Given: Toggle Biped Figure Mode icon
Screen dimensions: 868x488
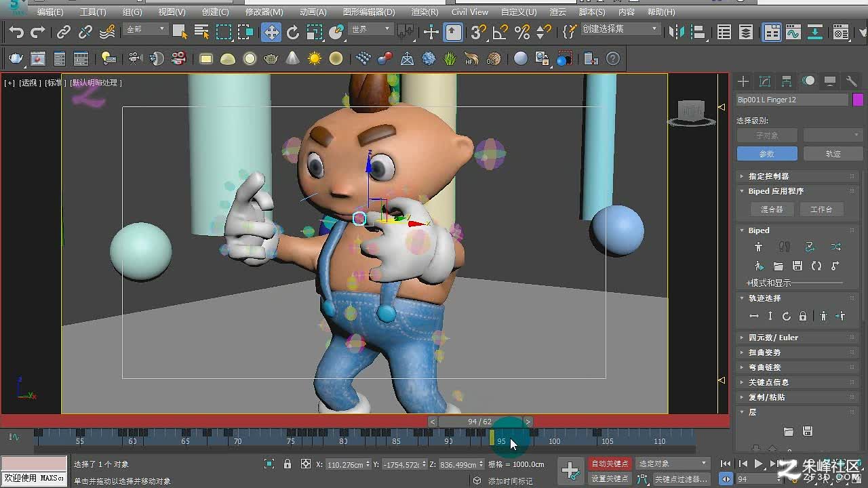Looking at the screenshot, I should pyautogui.click(x=758, y=247).
